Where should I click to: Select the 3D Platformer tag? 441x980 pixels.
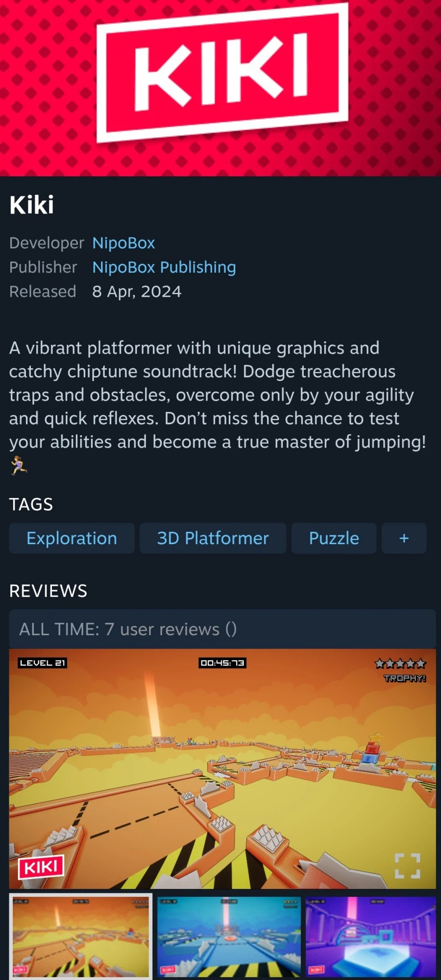[x=213, y=538]
